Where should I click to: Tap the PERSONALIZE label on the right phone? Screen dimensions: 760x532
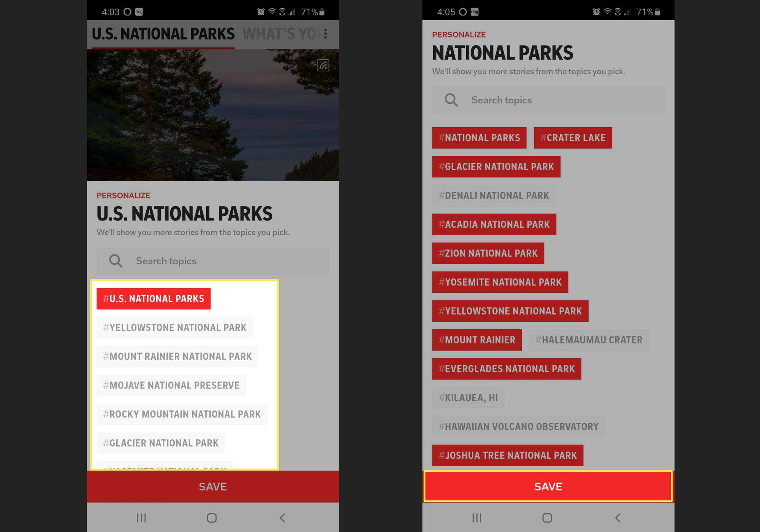coord(459,35)
